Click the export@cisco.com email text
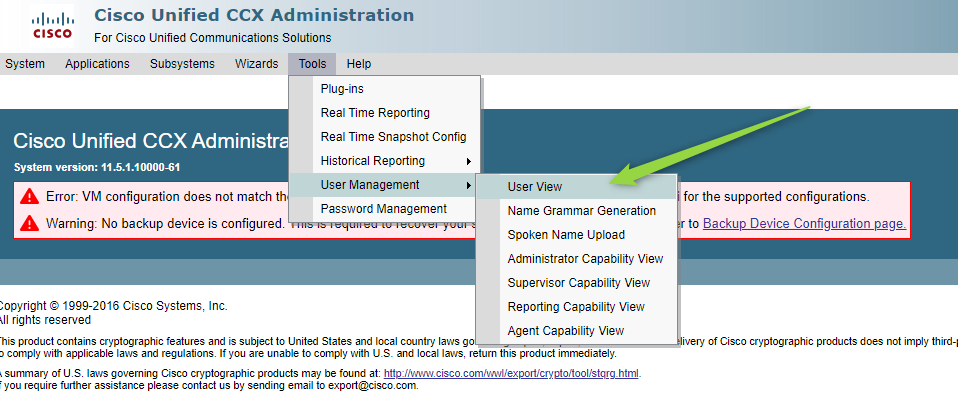Image resolution: width=958 pixels, height=416 pixels. (x=372, y=385)
